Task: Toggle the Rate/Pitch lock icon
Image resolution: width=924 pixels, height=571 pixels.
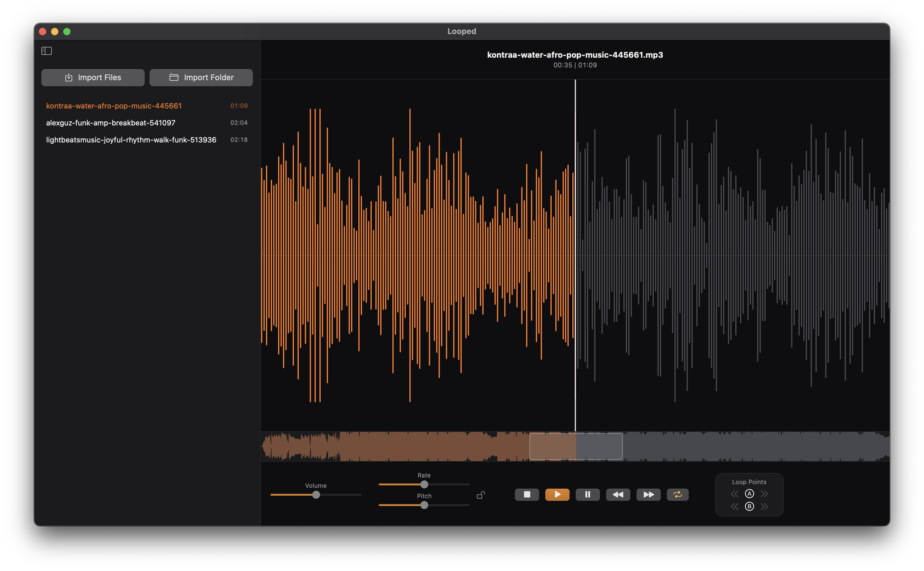Action: [x=481, y=495]
